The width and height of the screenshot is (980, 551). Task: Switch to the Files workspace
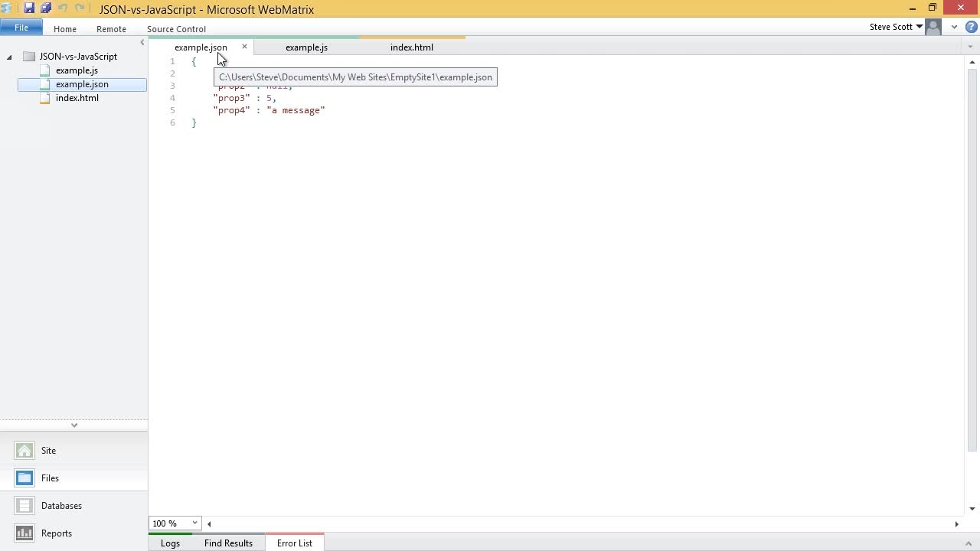pos(50,478)
